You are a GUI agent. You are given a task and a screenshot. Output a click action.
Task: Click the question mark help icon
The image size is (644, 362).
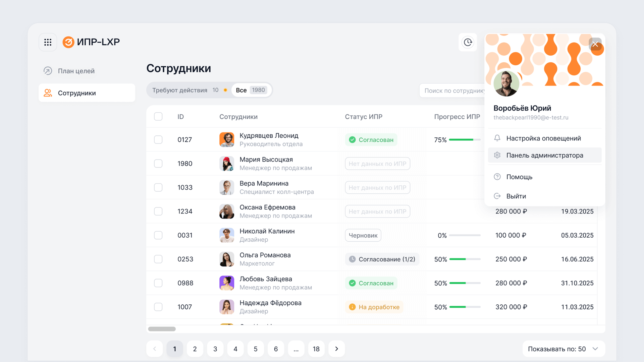coord(497,177)
